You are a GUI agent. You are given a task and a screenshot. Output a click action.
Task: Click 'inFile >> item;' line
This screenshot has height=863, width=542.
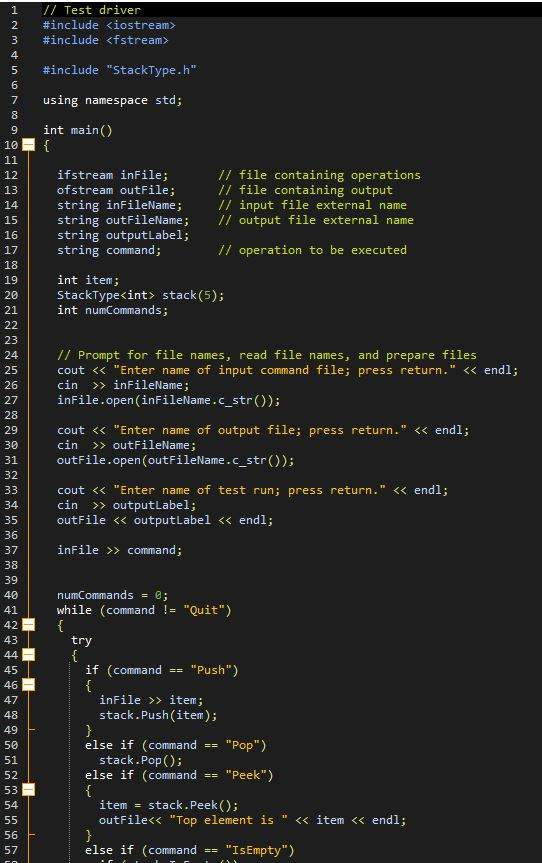point(151,700)
